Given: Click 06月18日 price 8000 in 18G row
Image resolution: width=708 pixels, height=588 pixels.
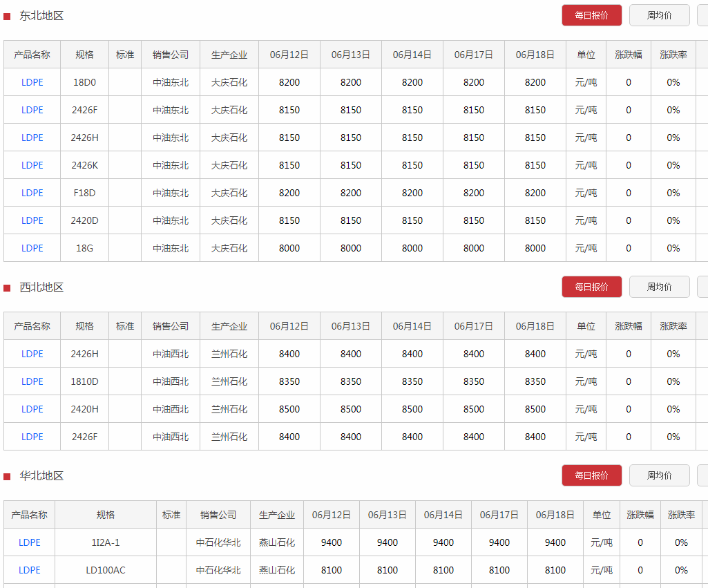Looking at the screenshot, I should tap(535, 248).
